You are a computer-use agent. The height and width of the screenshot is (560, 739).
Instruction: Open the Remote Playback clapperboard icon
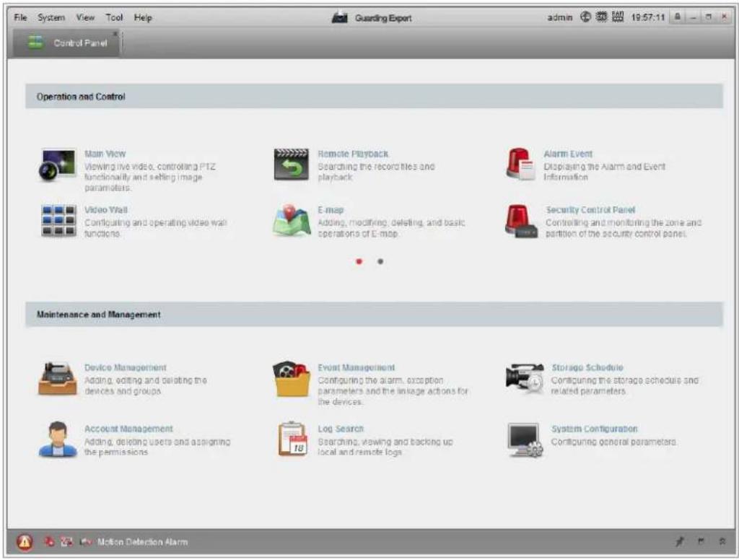[292, 164]
